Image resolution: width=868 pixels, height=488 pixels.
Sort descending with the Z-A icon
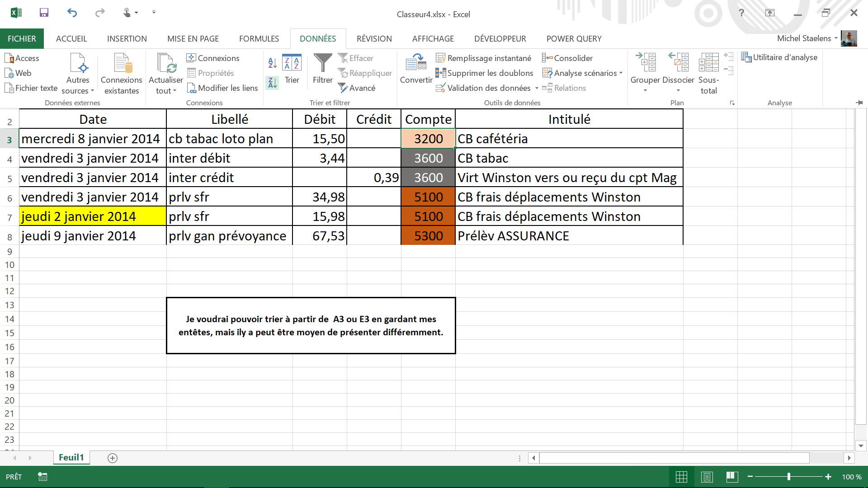272,83
